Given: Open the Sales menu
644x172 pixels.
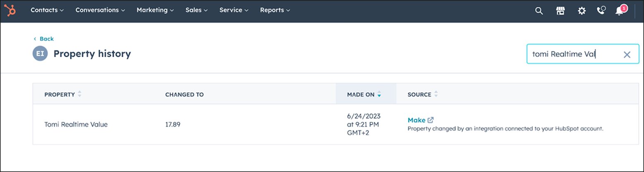Looking at the screenshot, I should point(196,10).
